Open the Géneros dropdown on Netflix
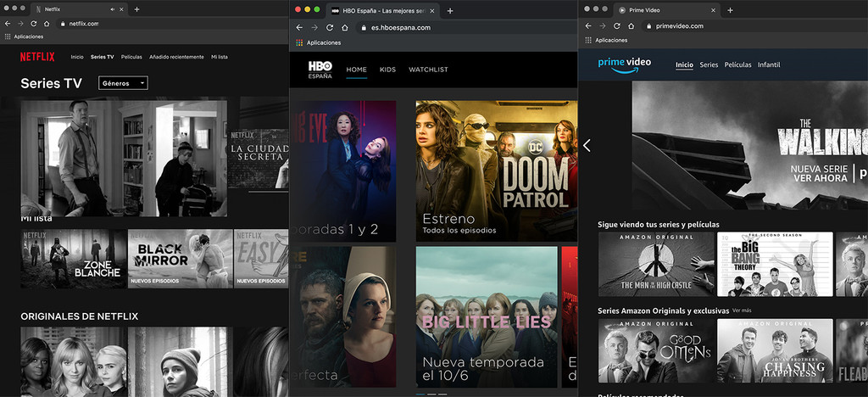This screenshot has height=397, width=868. point(123,83)
